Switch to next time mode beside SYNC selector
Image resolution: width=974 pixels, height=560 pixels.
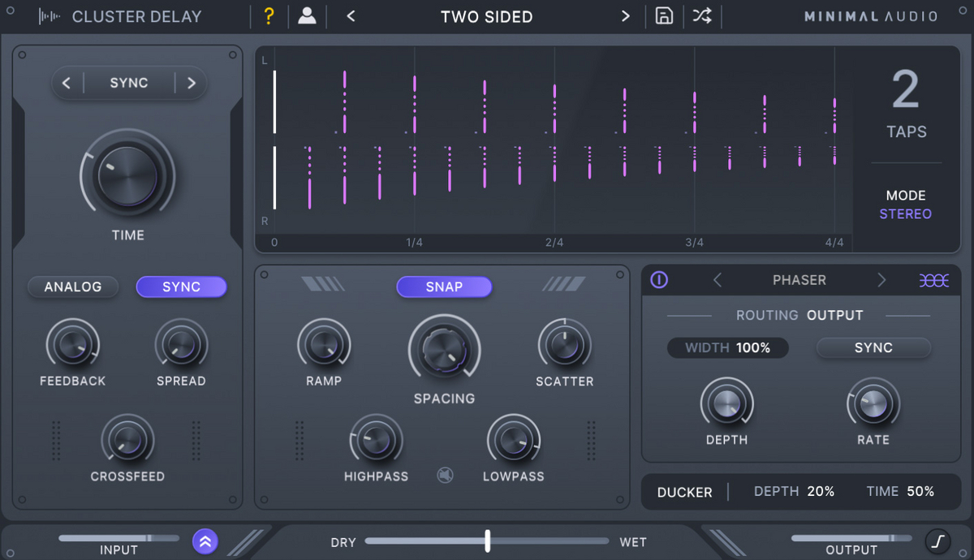192,83
